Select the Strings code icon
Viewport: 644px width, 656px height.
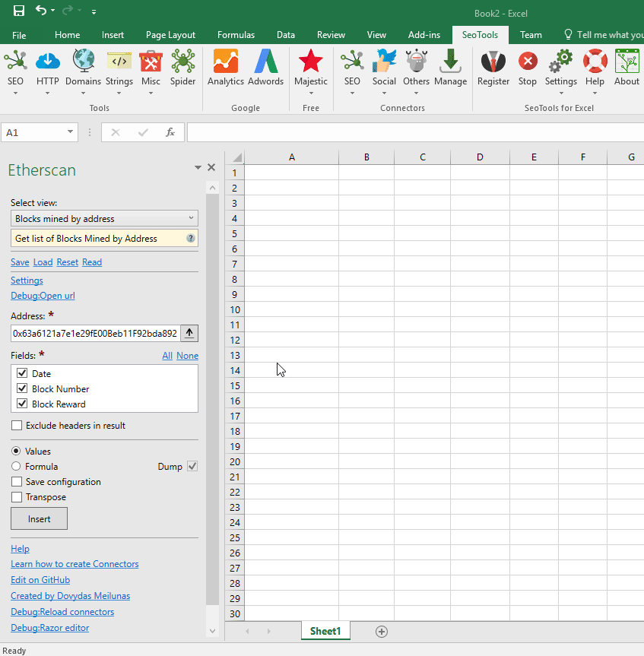pyautogui.click(x=119, y=62)
